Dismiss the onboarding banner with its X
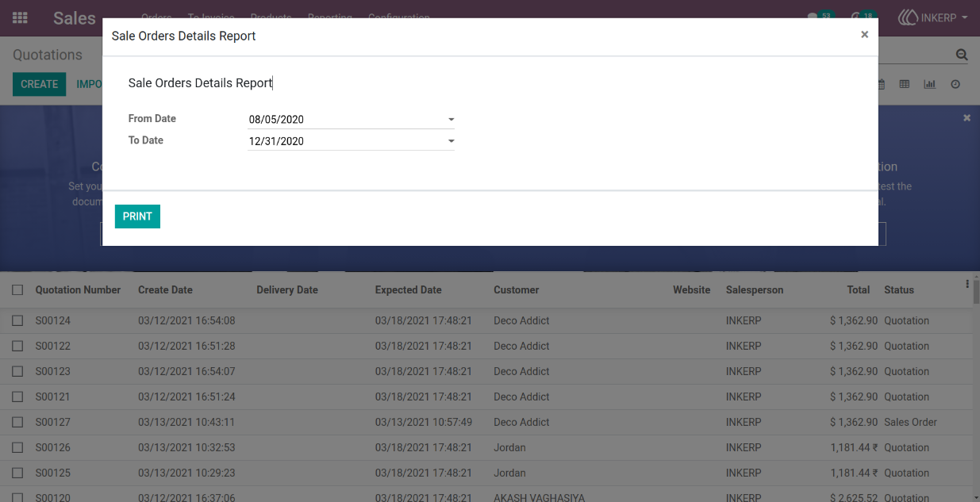The width and height of the screenshot is (980, 502). pyautogui.click(x=967, y=117)
